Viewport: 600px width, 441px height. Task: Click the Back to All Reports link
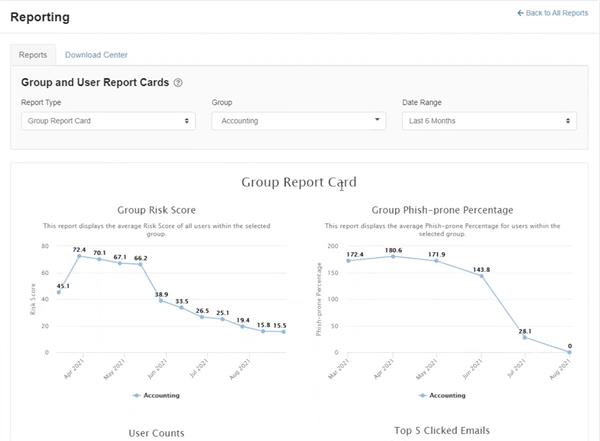(x=553, y=13)
